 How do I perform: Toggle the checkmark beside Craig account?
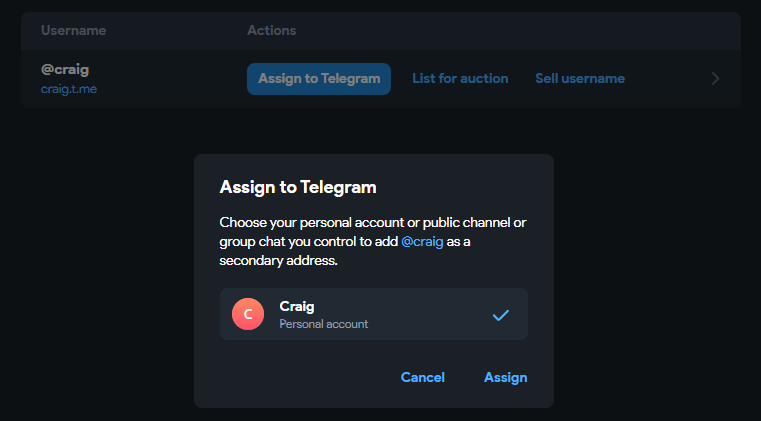[x=501, y=315]
